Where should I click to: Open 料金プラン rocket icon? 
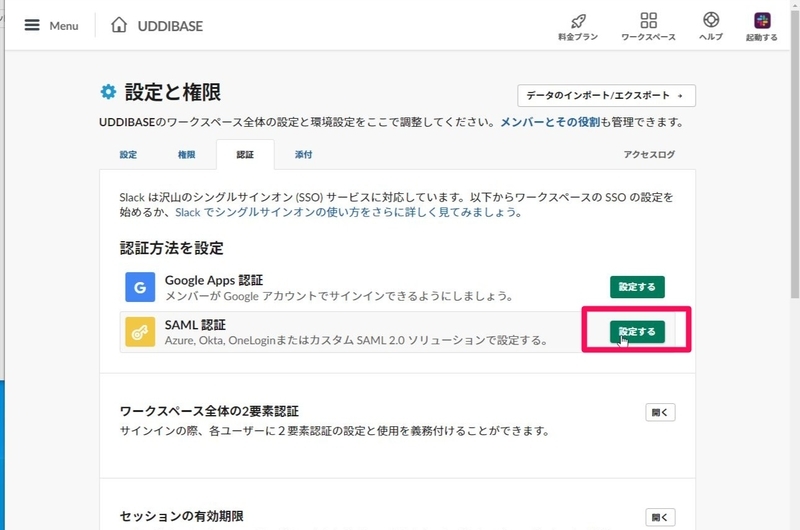[578, 21]
